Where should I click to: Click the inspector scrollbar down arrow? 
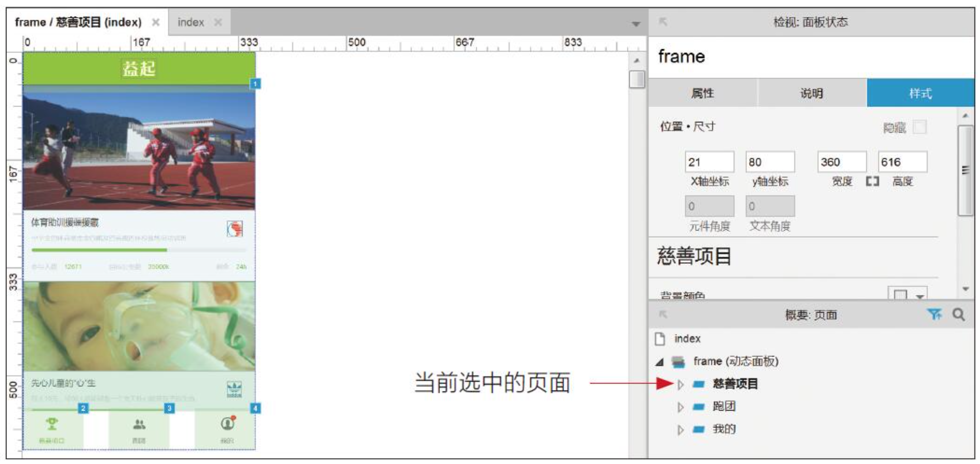pos(965,289)
